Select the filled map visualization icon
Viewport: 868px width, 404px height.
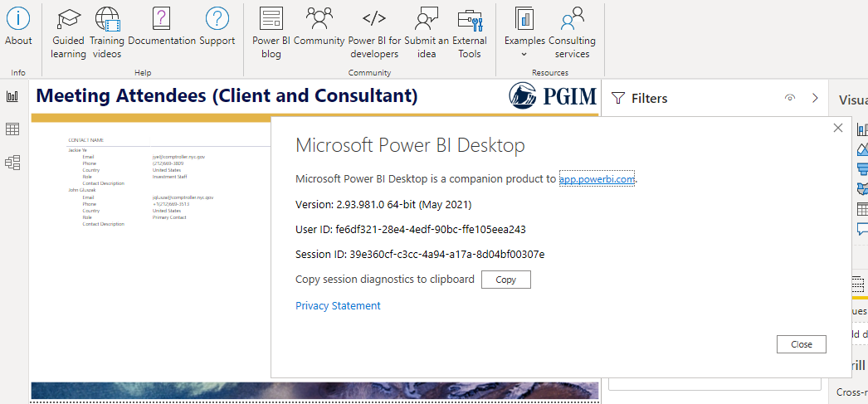862,188
